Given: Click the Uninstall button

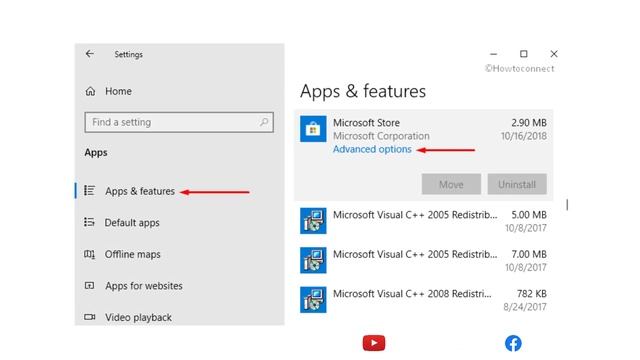Looking at the screenshot, I should [517, 184].
